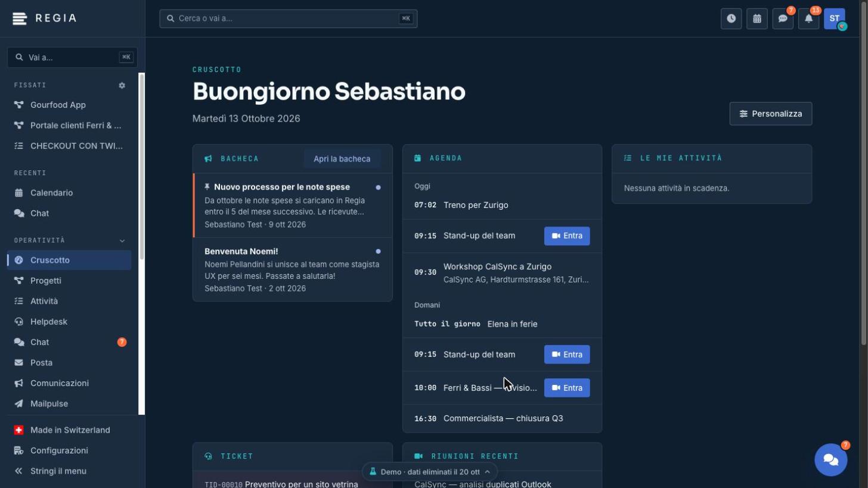868x488 pixels.
Task: Expand the Demo data notice chevron
Action: click(x=487, y=472)
